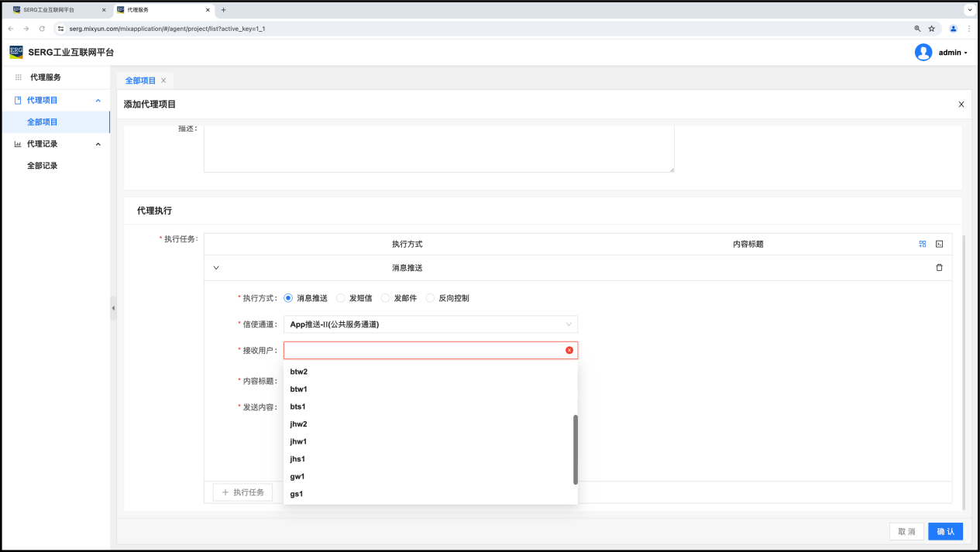Click the user dropdown list scrollbar
Screen dimensions: 980x552
point(575,449)
